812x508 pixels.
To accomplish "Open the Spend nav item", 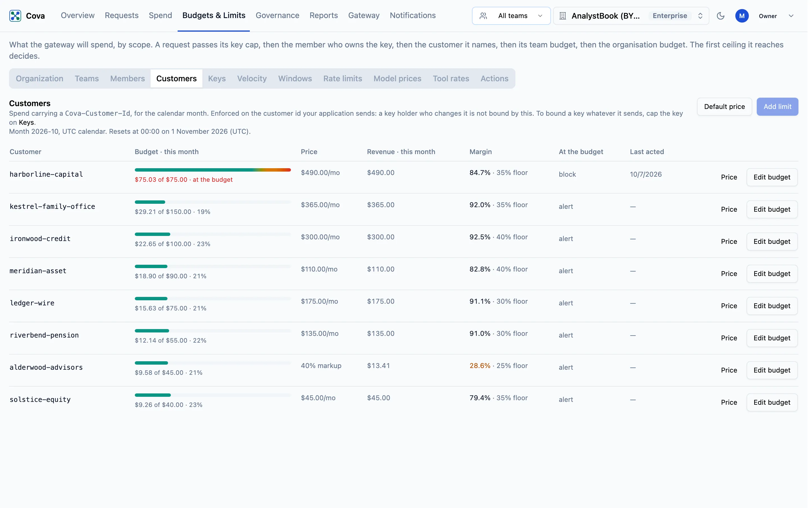I will (160, 16).
